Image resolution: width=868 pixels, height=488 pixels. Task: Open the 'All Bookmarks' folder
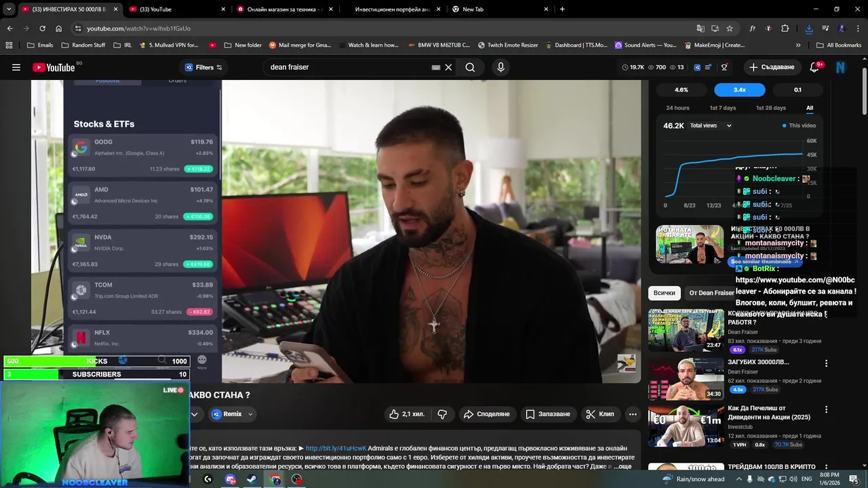tap(838, 45)
